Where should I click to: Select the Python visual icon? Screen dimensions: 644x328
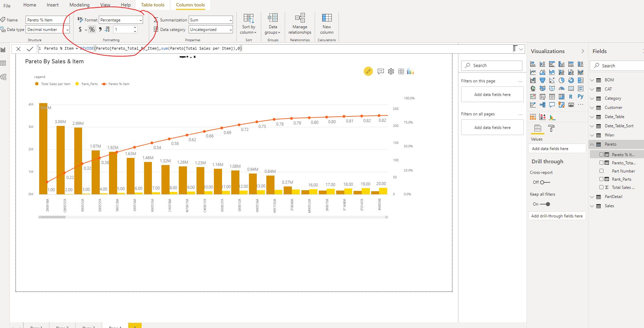pyautogui.click(x=580, y=96)
